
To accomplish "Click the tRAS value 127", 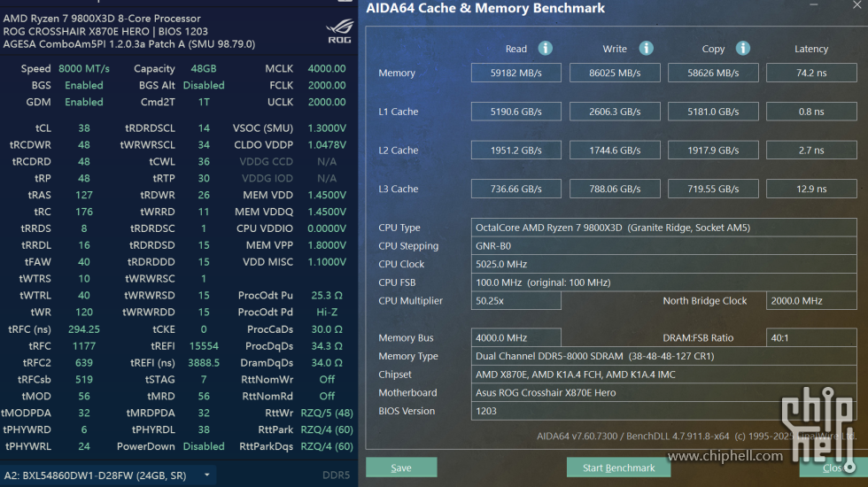I will click(x=84, y=195).
